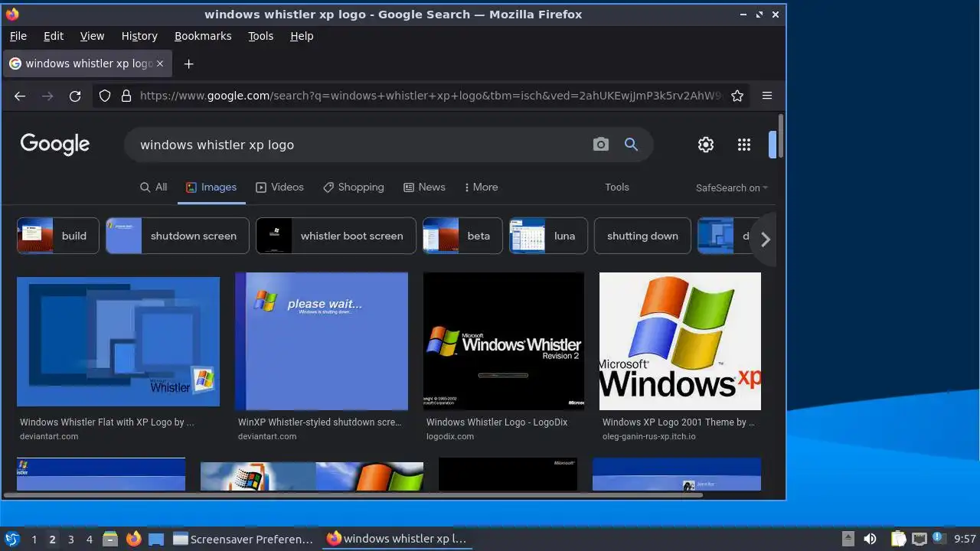This screenshot has width=980, height=551.
Task: Open the clipboard manager tray icon
Action: (x=898, y=539)
